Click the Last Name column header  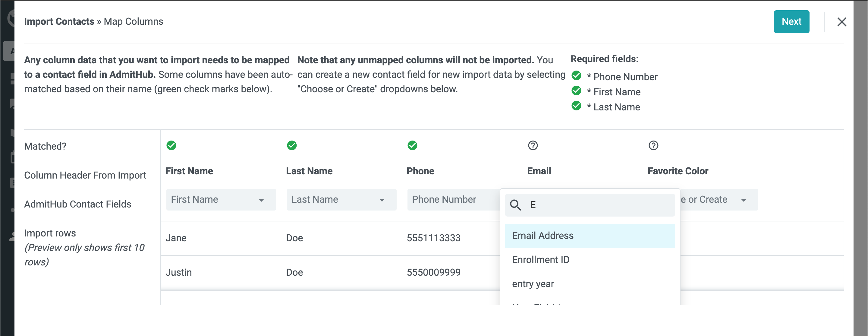(x=309, y=171)
